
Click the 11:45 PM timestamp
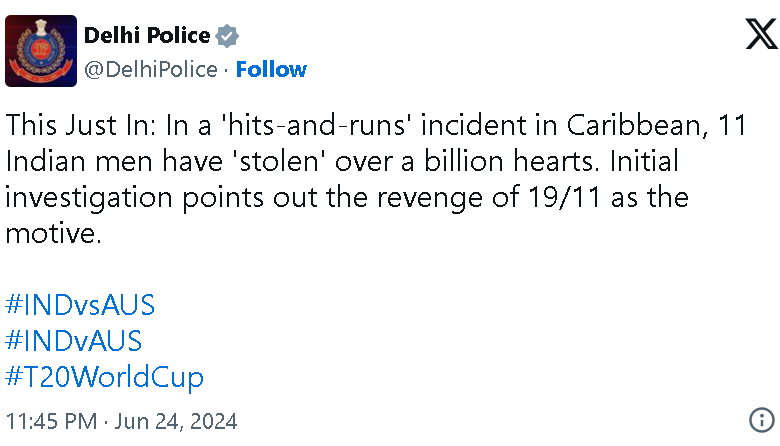[51, 421]
